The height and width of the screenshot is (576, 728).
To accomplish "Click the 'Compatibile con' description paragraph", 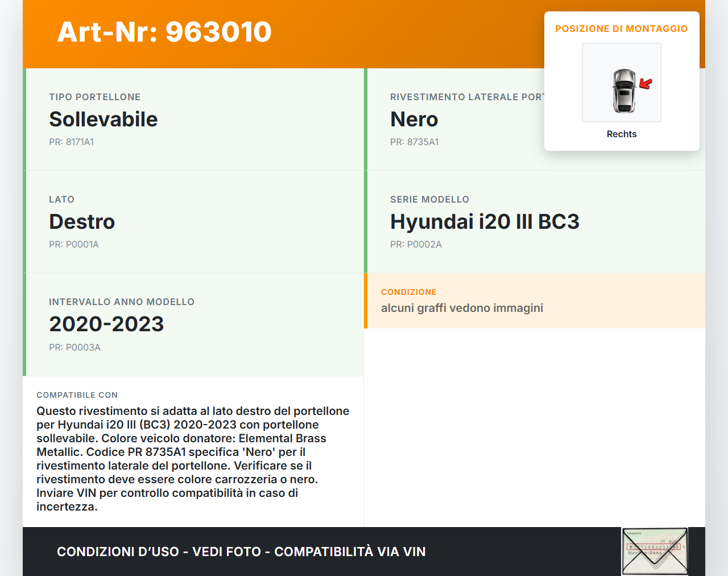I will tap(193, 459).
